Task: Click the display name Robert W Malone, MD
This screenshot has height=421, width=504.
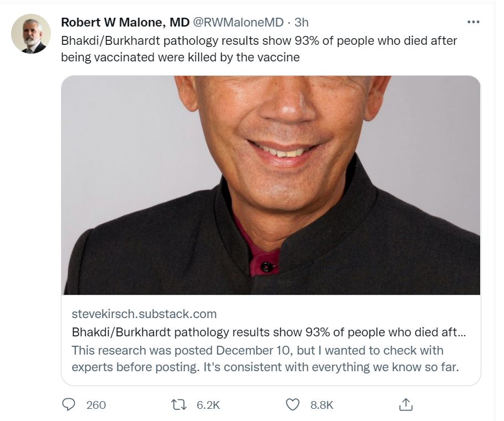Action: point(125,22)
